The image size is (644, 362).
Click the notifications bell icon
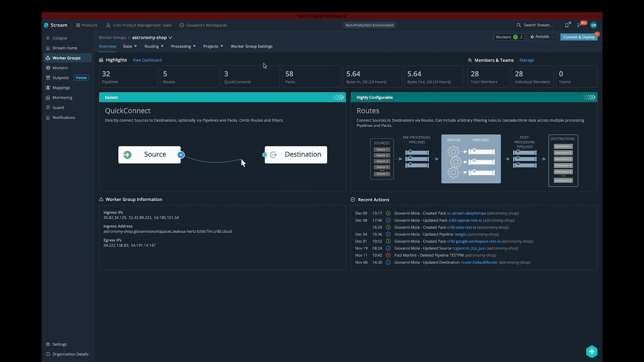(567, 25)
